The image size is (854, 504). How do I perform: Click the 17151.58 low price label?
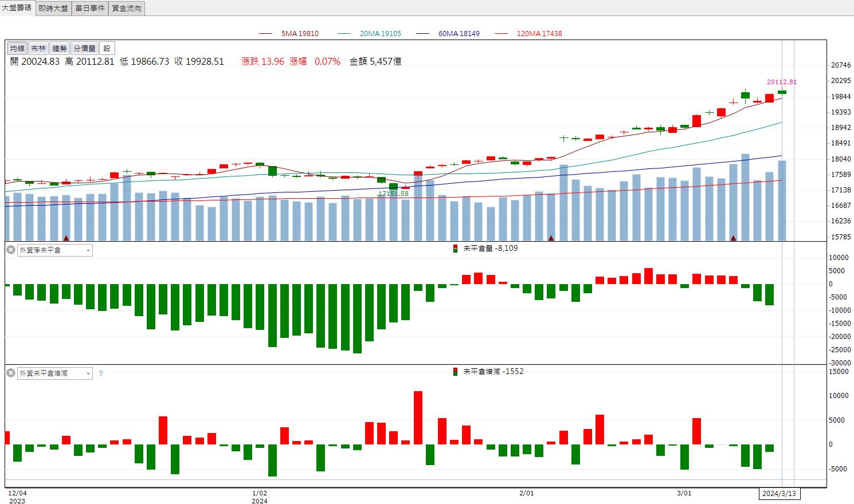tap(393, 194)
